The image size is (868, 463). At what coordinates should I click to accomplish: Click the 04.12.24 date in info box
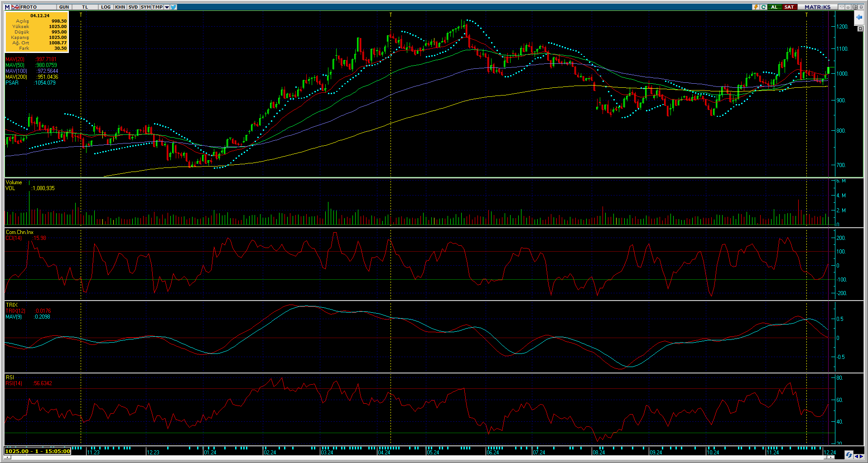[x=40, y=15]
